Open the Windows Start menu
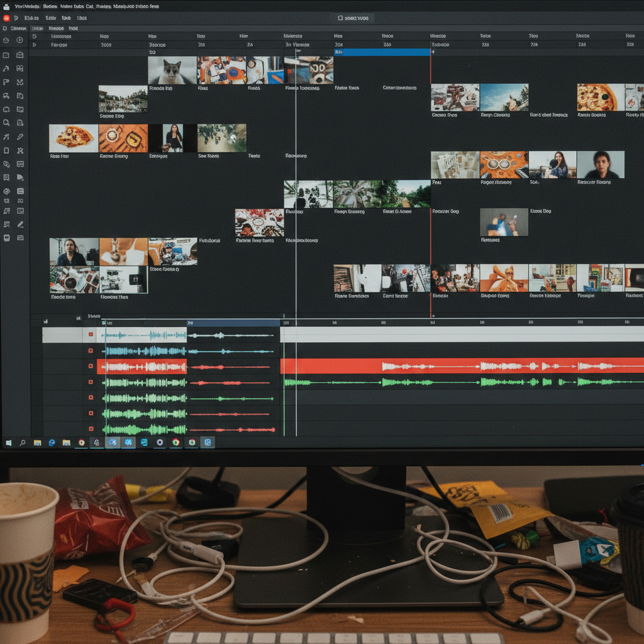This screenshot has height=644, width=644. coord(8,443)
